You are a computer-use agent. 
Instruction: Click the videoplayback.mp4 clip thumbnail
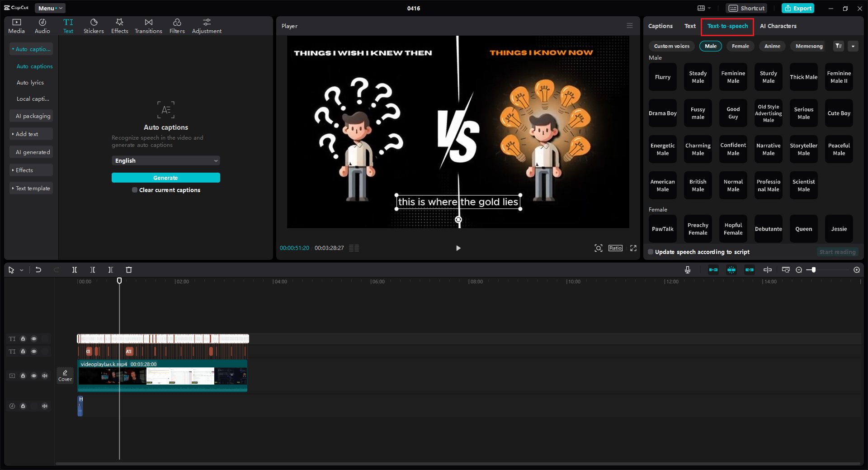click(x=163, y=376)
